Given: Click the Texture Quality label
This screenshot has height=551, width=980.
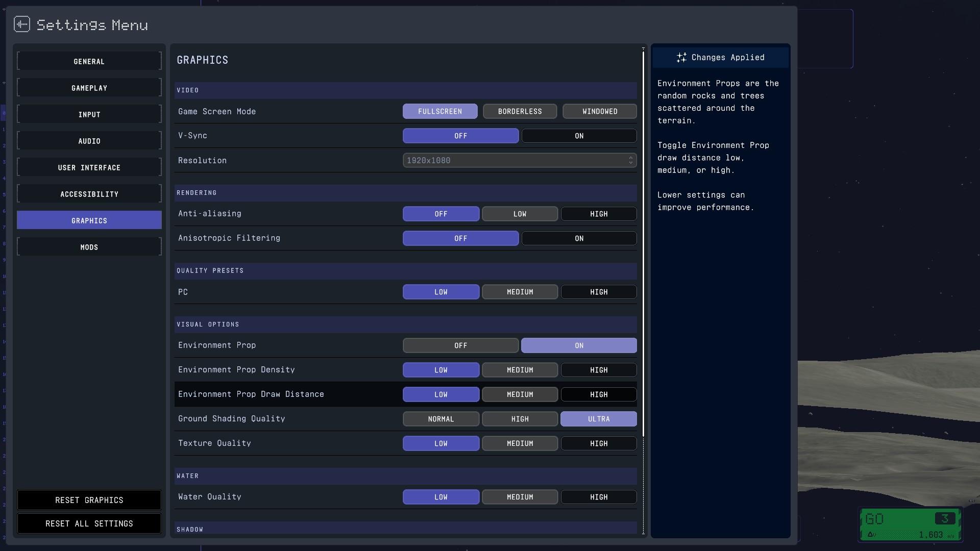Looking at the screenshot, I should (x=214, y=443).
